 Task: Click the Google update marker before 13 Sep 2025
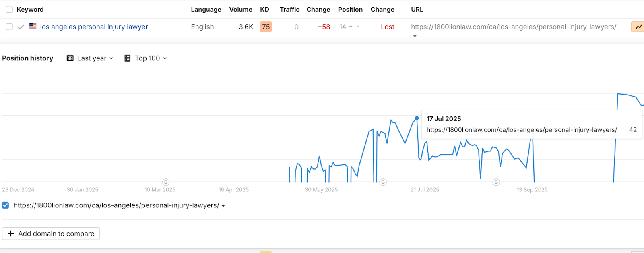[496, 182]
